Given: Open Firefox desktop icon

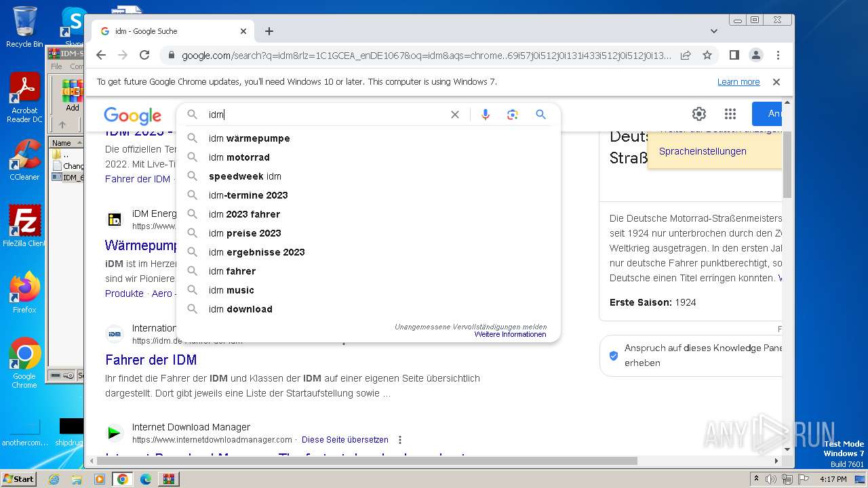Looking at the screenshot, I should [24, 293].
